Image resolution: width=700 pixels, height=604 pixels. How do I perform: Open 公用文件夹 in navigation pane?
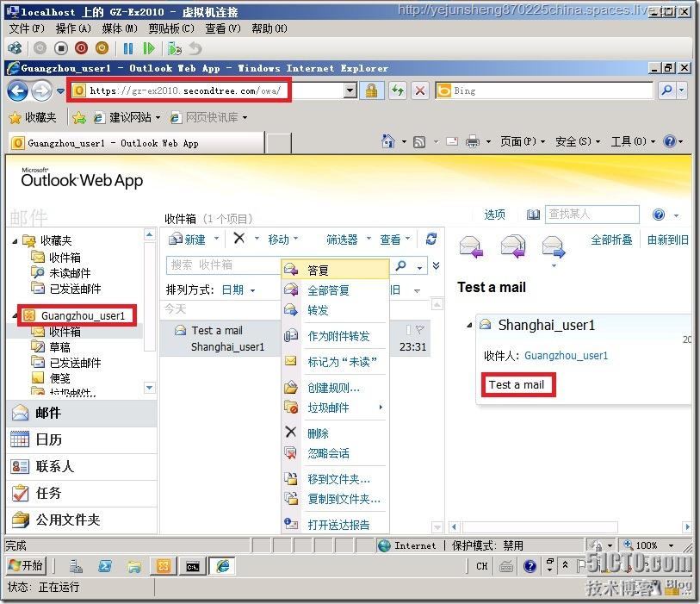(82, 520)
